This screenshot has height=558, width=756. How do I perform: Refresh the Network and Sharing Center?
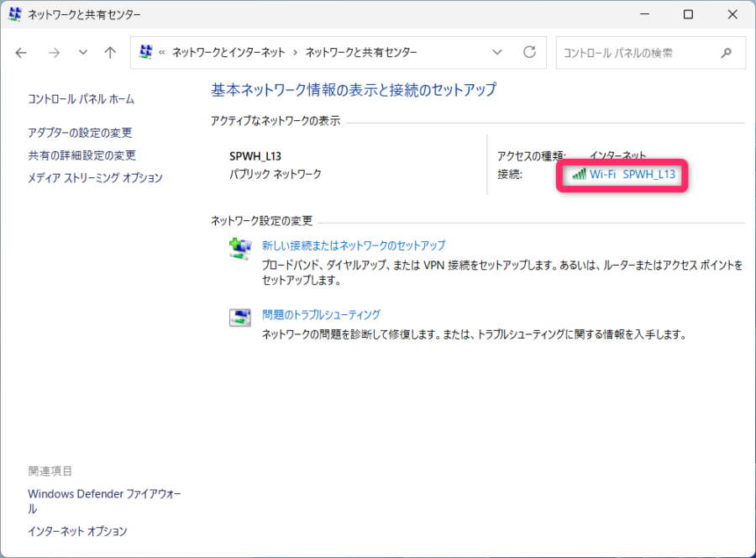coord(529,52)
